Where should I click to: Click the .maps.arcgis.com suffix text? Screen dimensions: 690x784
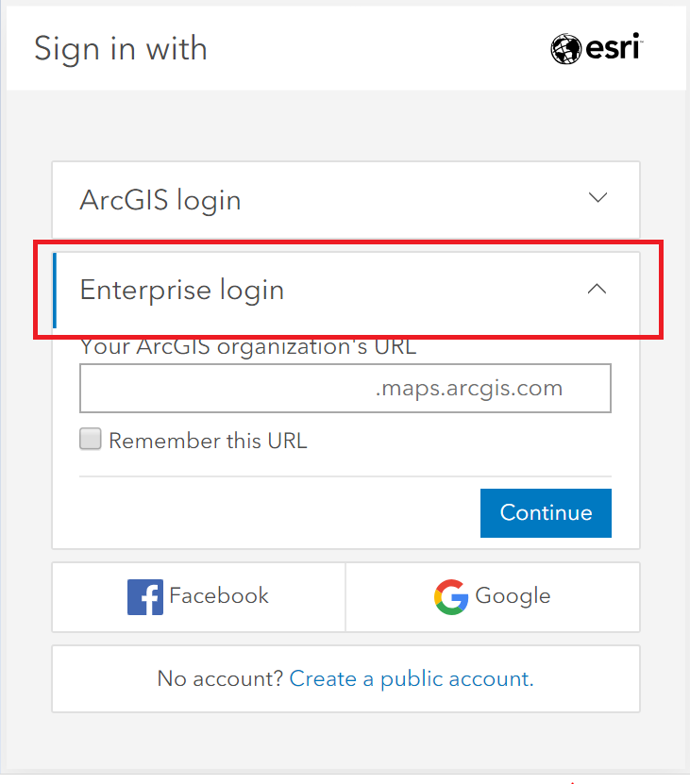tap(469, 389)
